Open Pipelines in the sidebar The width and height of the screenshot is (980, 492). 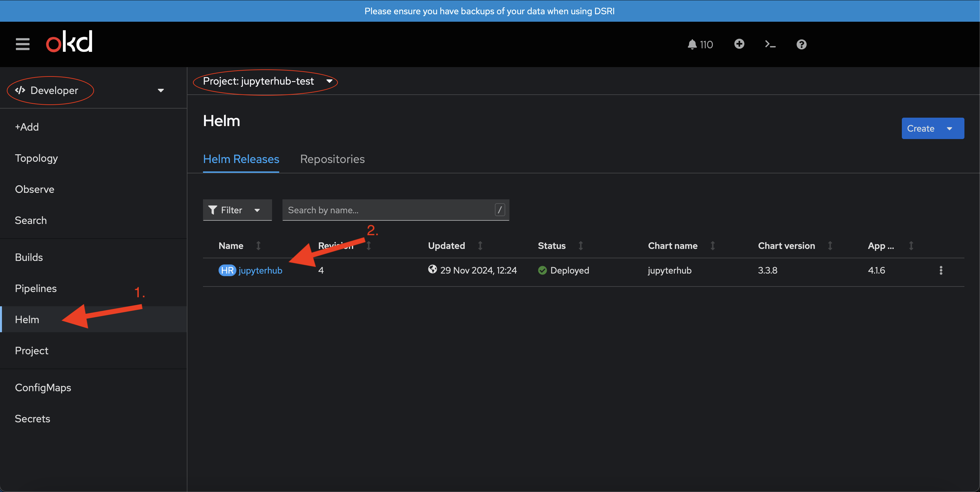(x=35, y=288)
